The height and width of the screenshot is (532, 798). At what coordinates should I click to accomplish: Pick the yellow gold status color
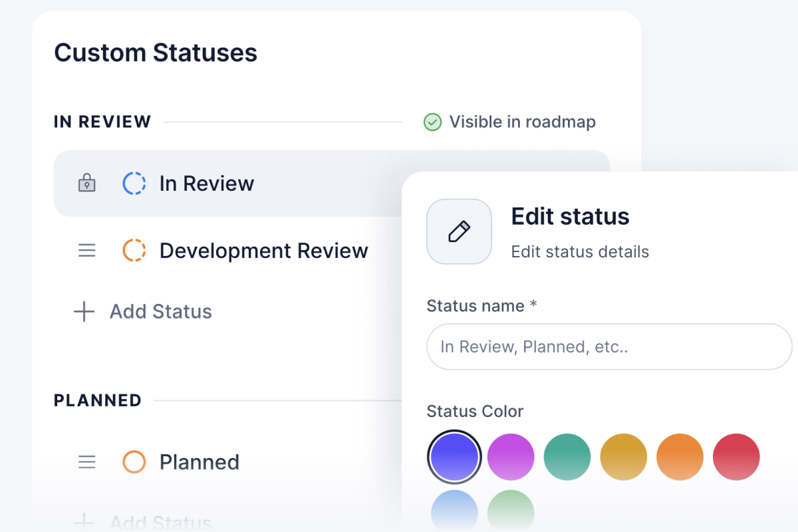pyautogui.click(x=624, y=457)
